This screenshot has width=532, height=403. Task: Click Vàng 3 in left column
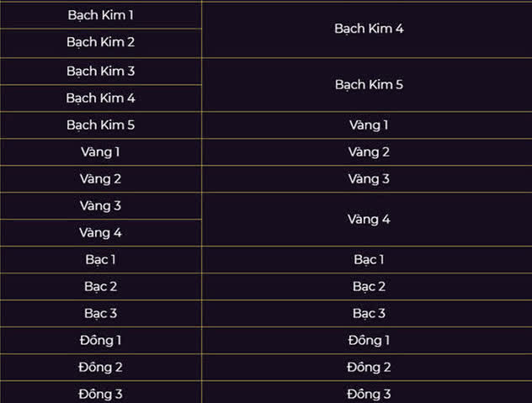click(100, 206)
